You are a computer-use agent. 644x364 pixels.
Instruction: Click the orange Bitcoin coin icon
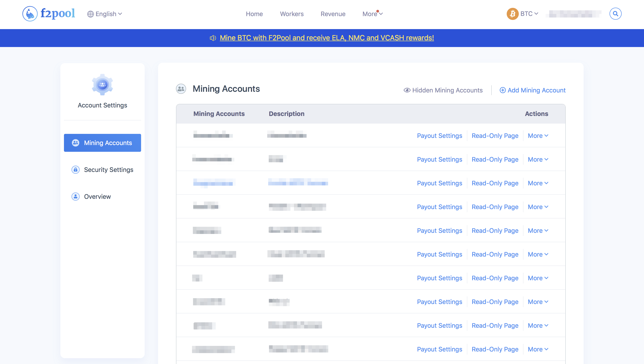pos(513,14)
